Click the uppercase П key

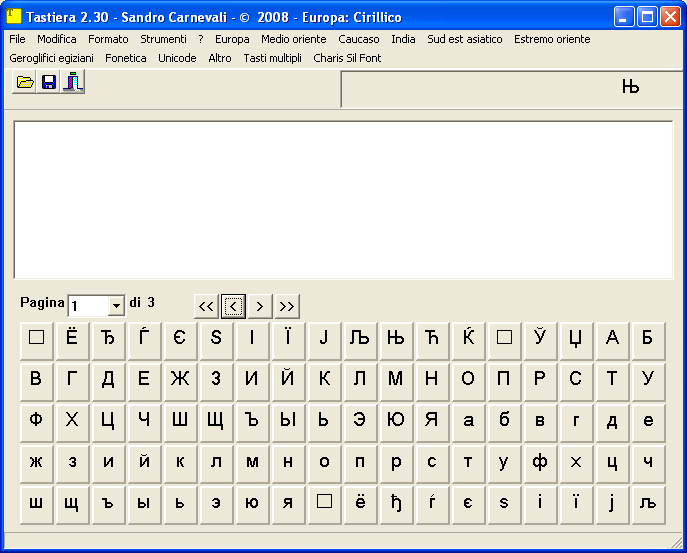coord(504,382)
